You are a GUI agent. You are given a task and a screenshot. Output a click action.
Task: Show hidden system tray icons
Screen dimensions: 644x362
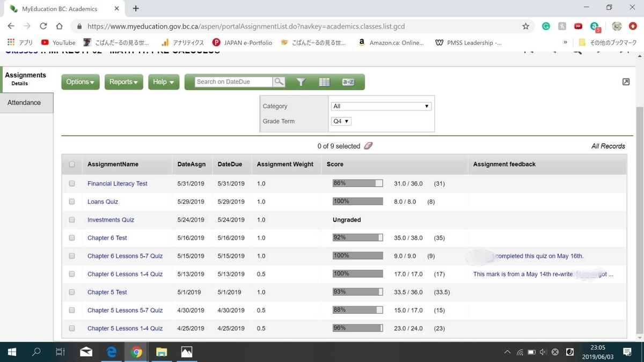507,352
